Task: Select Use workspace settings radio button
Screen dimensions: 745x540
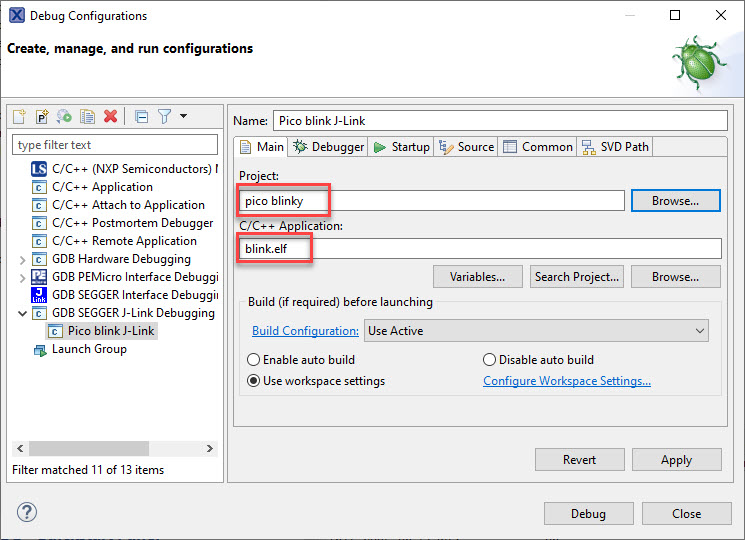Action: pyautogui.click(x=254, y=381)
